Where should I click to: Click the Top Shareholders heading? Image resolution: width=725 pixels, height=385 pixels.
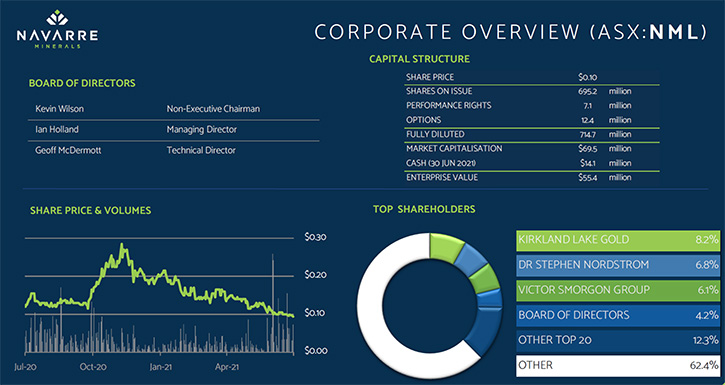tap(424, 209)
